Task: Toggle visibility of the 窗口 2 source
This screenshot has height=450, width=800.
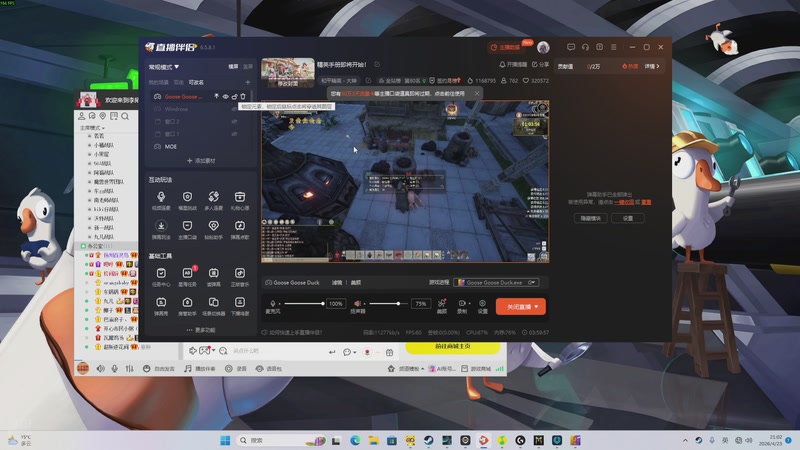Action: (x=234, y=121)
